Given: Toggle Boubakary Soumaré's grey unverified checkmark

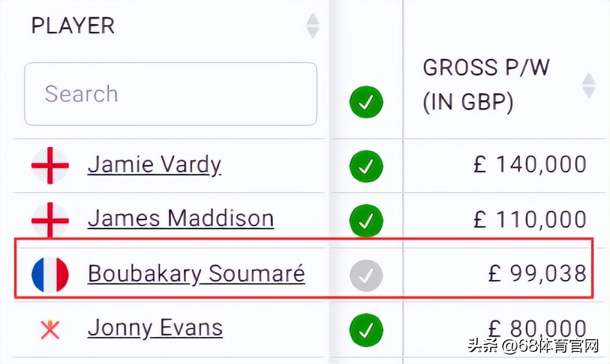Looking at the screenshot, I should tap(366, 275).
